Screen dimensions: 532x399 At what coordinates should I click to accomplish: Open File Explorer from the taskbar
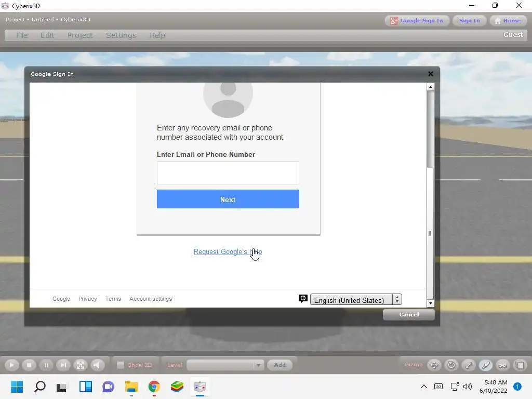(131, 387)
